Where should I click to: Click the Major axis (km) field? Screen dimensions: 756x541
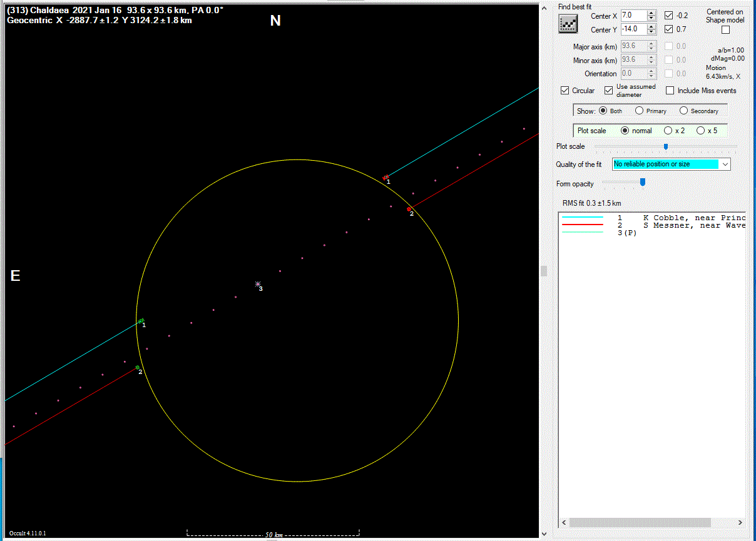[x=635, y=46]
